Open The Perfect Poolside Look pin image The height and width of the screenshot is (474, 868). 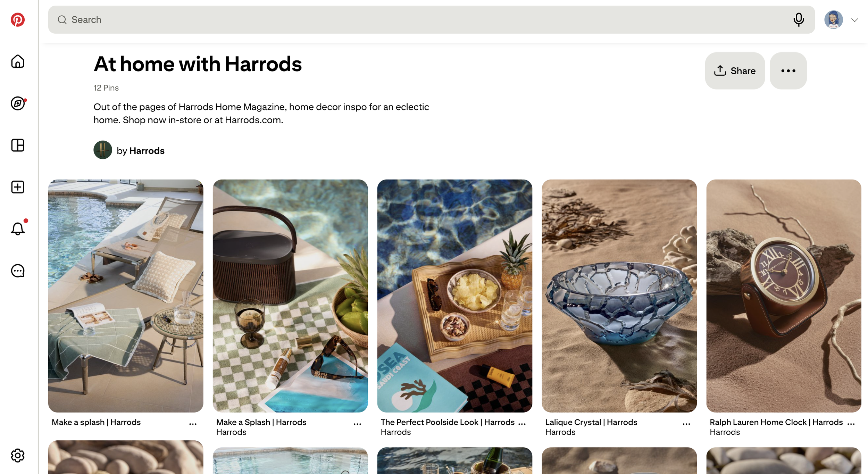click(454, 296)
